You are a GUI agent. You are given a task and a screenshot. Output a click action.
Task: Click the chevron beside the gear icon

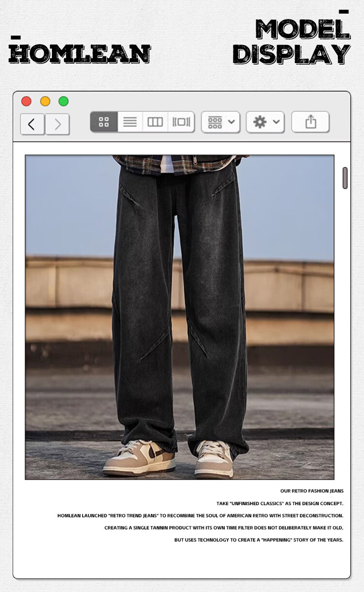coord(276,122)
